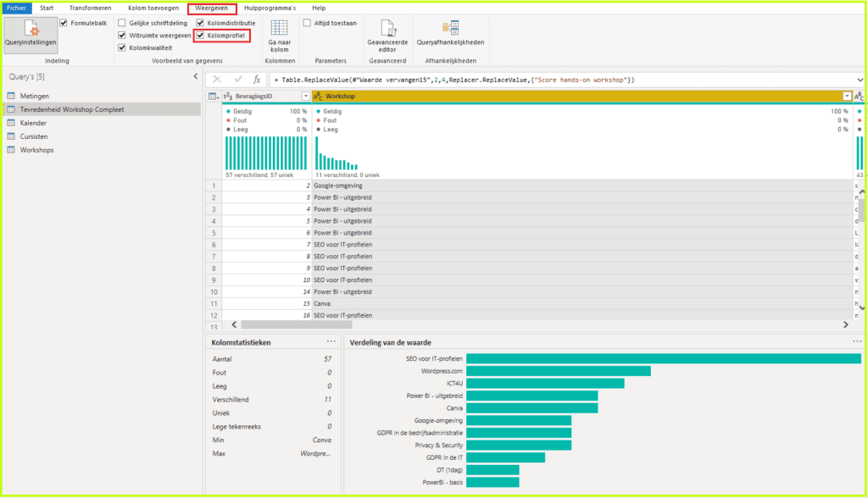The width and height of the screenshot is (868, 498).
Task: Collapse the Query's pane chevron
Action: pos(196,76)
